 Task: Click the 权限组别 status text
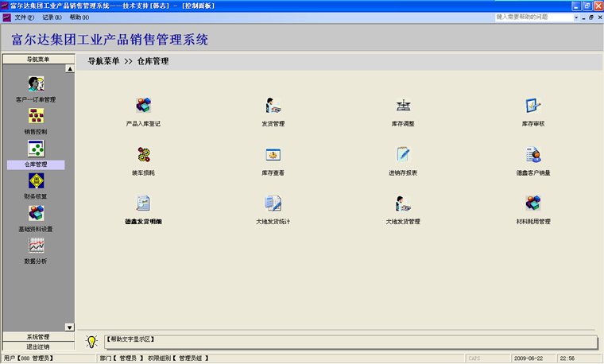click(178, 358)
